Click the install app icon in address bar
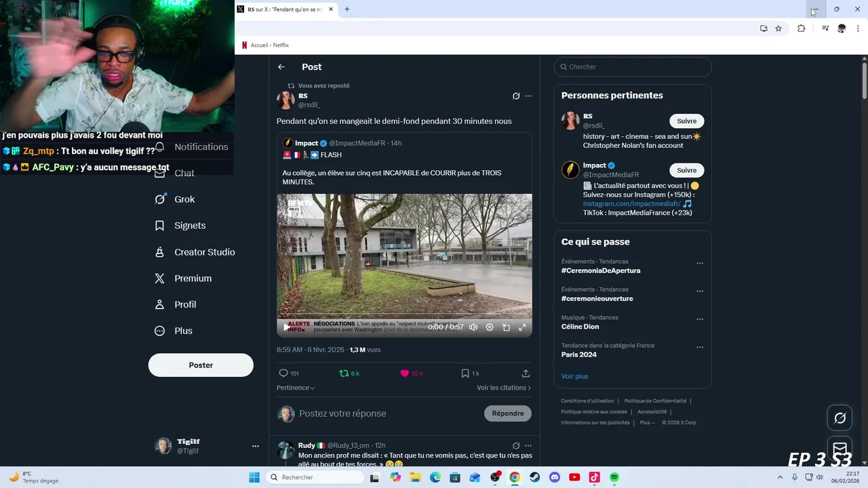Image resolution: width=868 pixels, height=488 pixels. click(764, 28)
